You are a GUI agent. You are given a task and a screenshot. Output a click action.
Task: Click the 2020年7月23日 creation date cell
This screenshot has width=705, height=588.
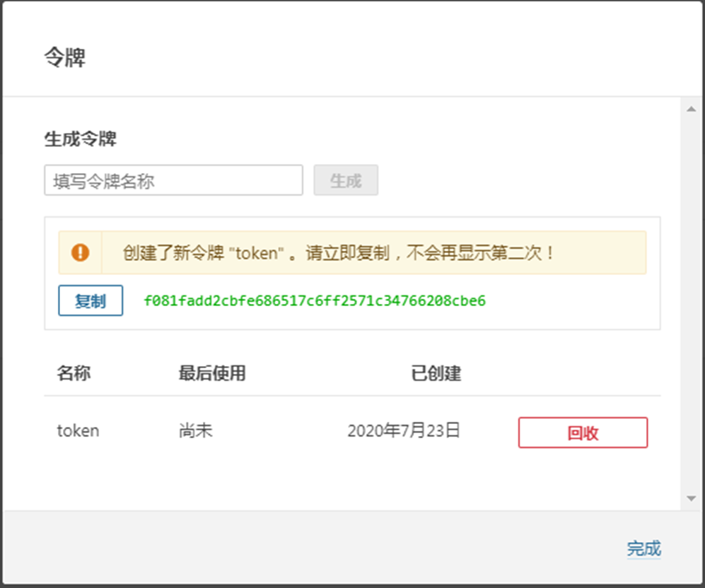404,430
